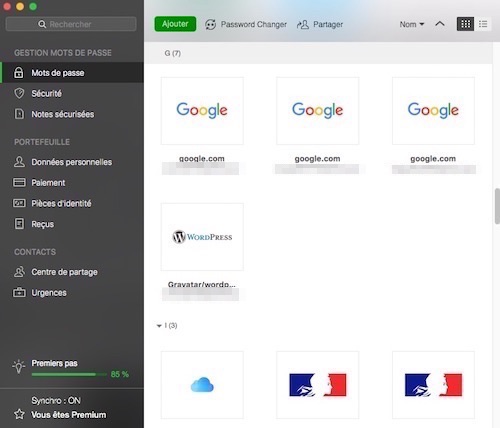
Task: Focus the Rechercher search field
Action: click(x=71, y=24)
